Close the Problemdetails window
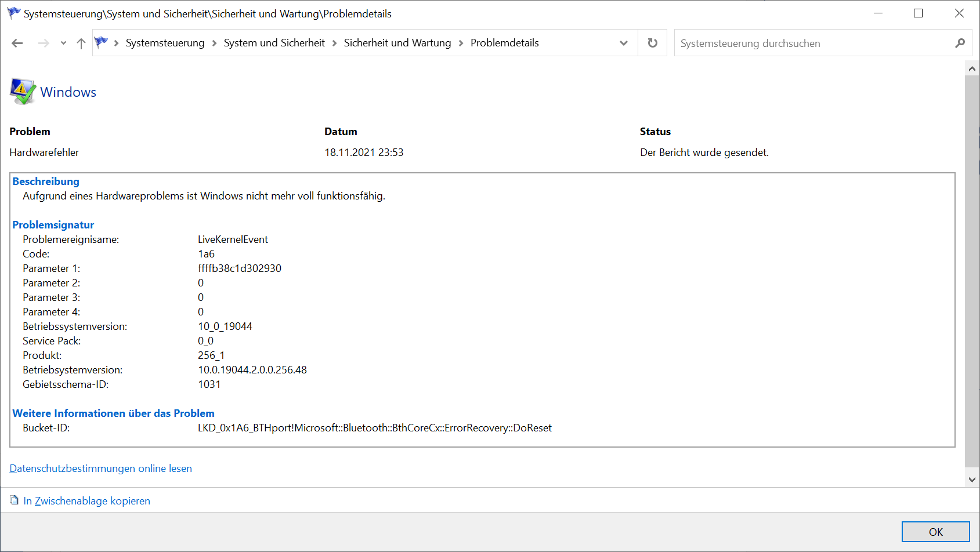 959,13
